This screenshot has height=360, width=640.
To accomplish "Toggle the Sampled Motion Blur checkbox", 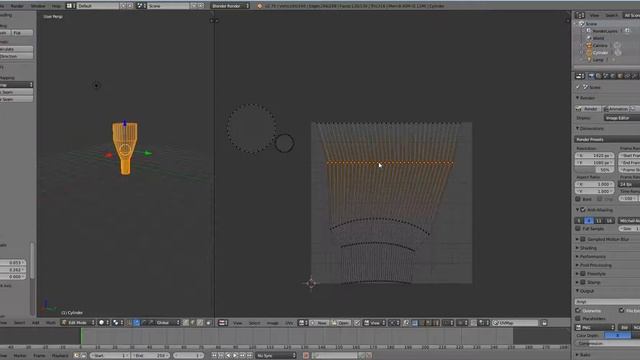I will pos(583,239).
